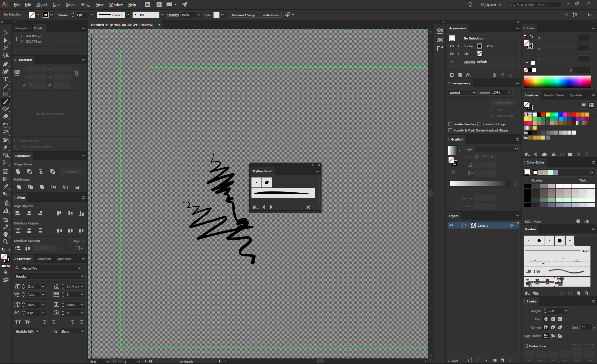597x364 pixels.
Task: Select 3.00 calligraphic brush in Brushes
Action: click(x=557, y=271)
